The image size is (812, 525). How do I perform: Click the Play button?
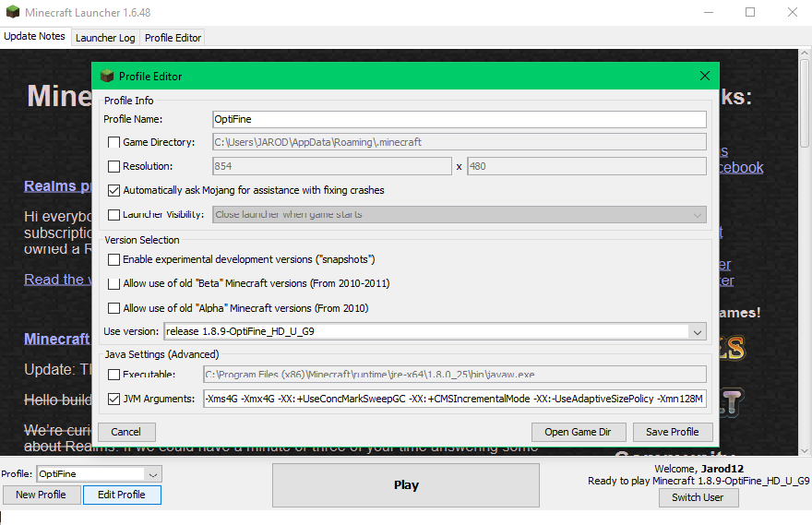point(406,485)
